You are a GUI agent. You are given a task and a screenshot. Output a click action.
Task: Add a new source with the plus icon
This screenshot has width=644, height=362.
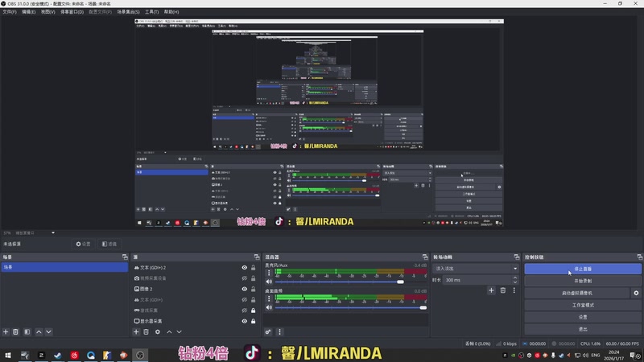(x=136, y=331)
